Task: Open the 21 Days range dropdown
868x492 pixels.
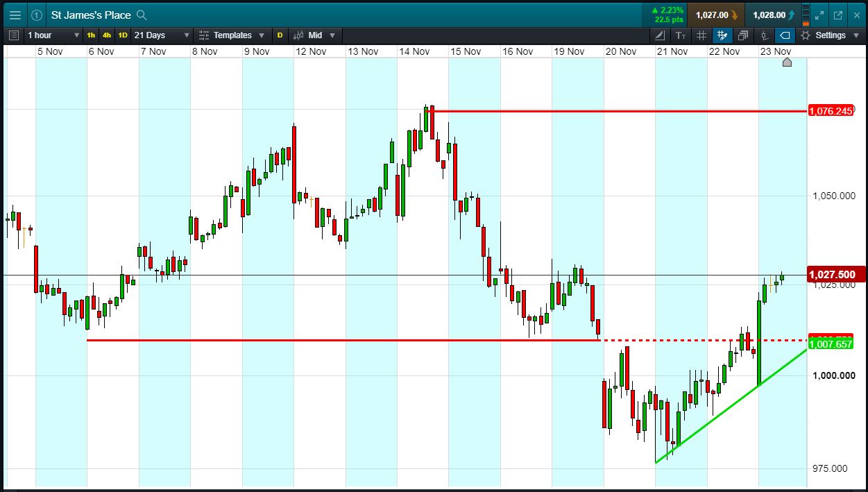Action: 162,35
